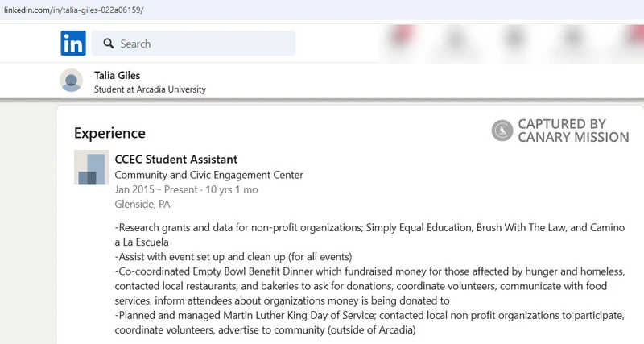The height and width of the screenshot is (344, 644).
Task: Click the circular Canary Mission watermark logo
Action: point(502,131)
